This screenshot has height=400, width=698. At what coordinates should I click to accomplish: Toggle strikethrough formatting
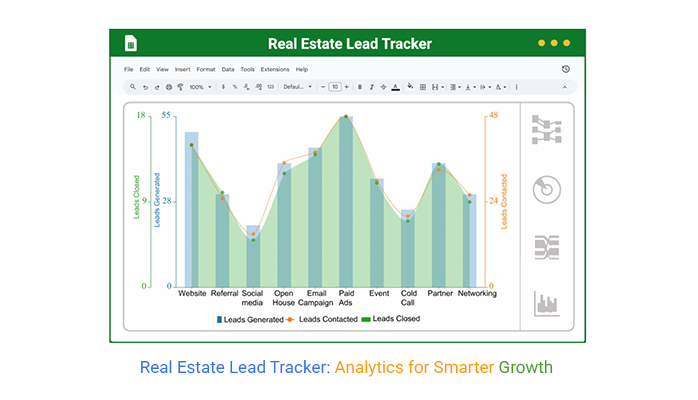(x=383, y=87)
